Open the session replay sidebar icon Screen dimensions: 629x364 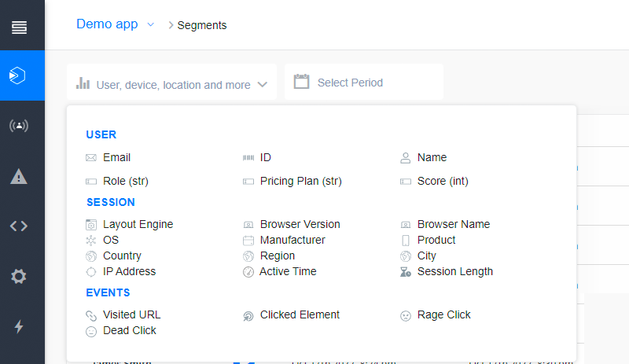[19, 75]
